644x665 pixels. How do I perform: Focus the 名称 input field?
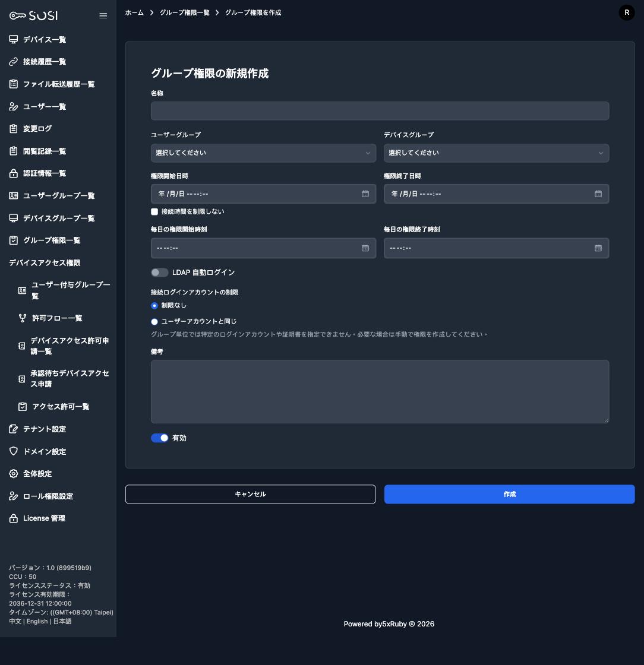coord(380,111)
